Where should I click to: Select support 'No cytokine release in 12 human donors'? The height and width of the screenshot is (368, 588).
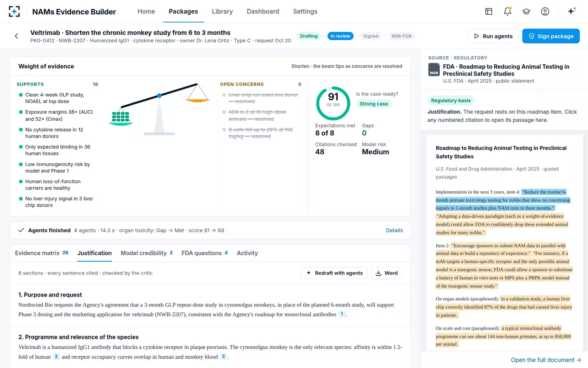pyautogui.click(x=55, y=133)
